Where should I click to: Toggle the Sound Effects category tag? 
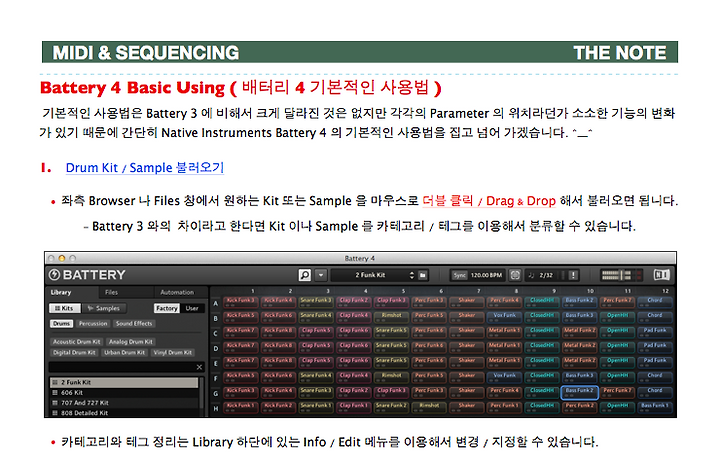click(134, 323)
